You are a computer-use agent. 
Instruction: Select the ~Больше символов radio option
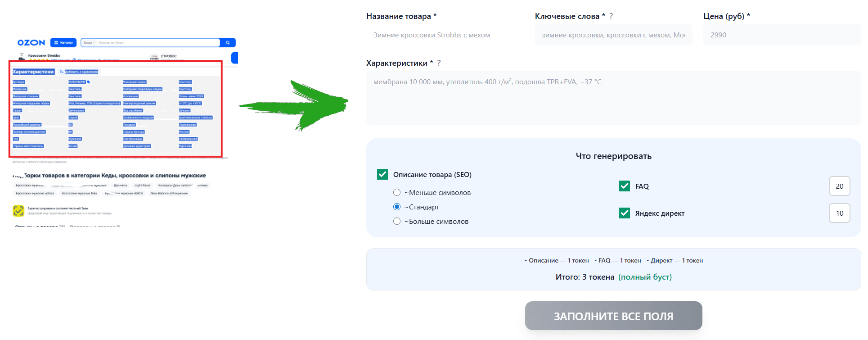[397, 221]
